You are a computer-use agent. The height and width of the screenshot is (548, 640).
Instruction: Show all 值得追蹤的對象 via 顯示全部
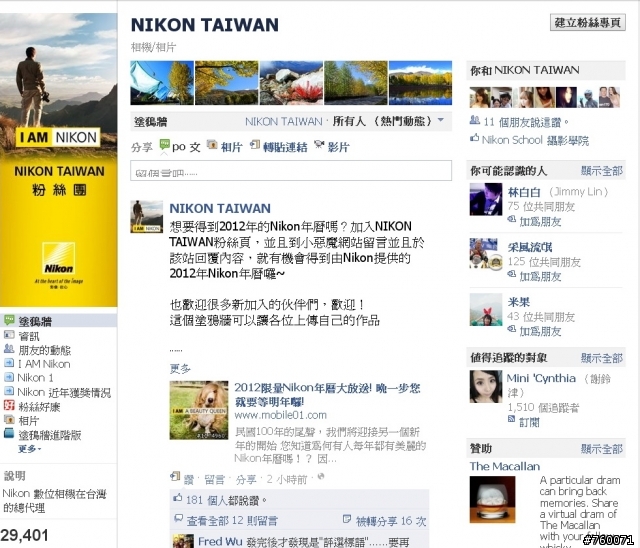coord(602,358)
